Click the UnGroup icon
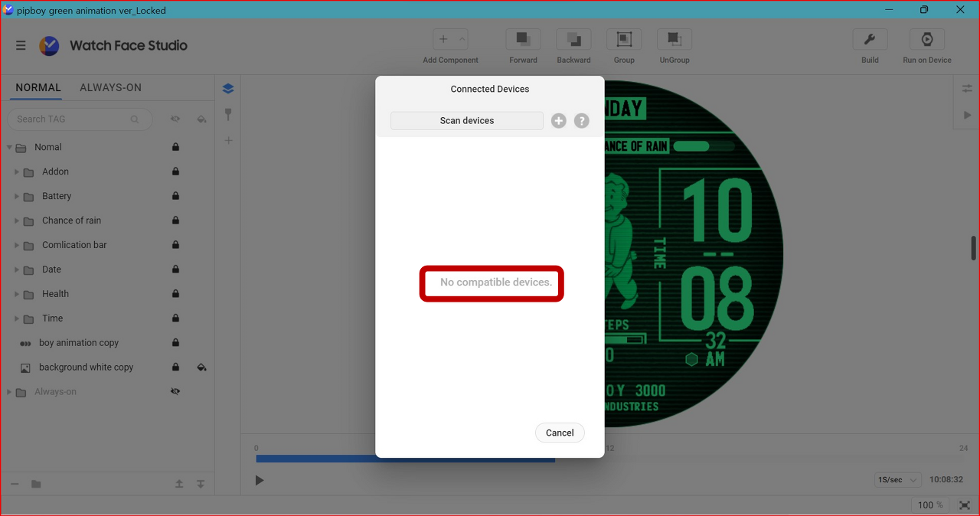Screen dimensions: 980x516 [675, 40]
